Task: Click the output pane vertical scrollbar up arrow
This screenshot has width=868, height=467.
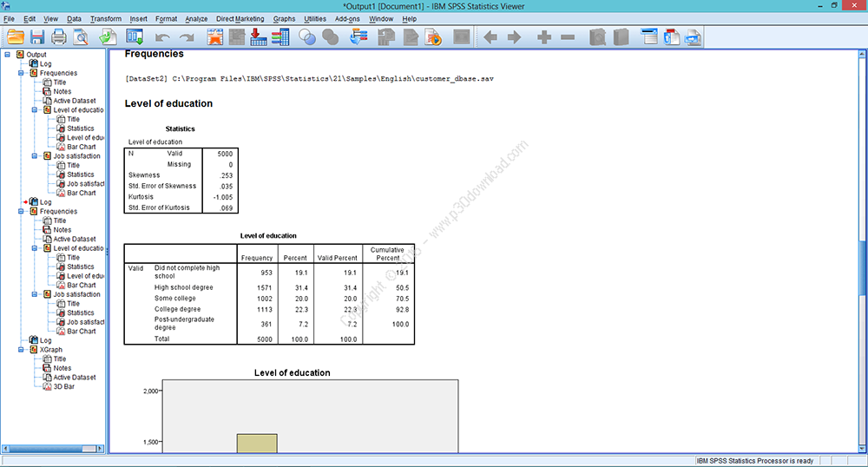Action: click(862, 54)
